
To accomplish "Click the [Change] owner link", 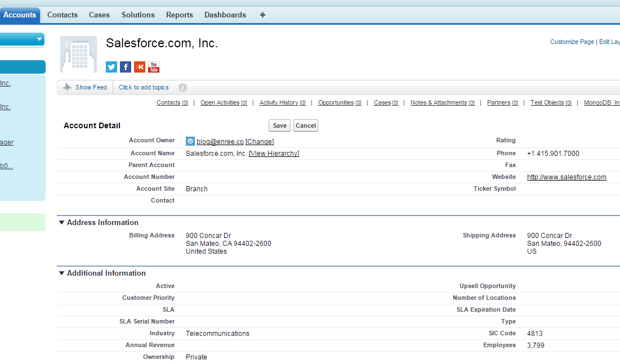I will click(x=260, y=141).
